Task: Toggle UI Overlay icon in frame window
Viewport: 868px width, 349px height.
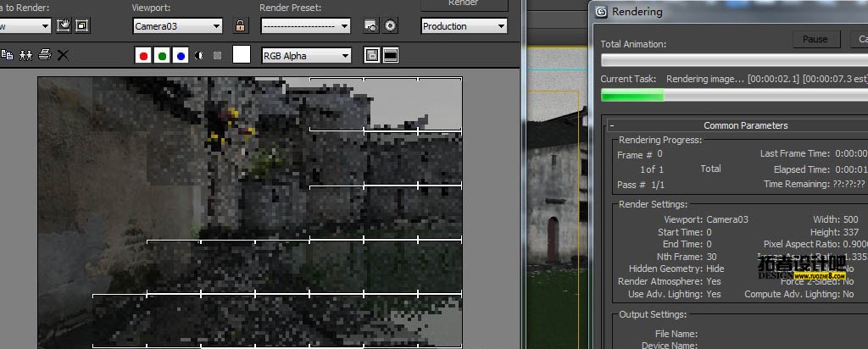Action: [x=372, y=55]
